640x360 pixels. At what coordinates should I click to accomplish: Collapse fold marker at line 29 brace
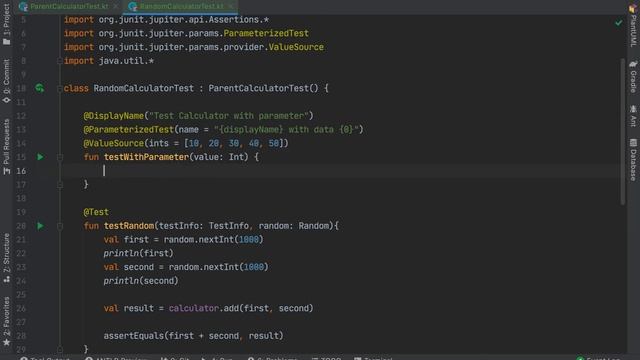[60, 349]
